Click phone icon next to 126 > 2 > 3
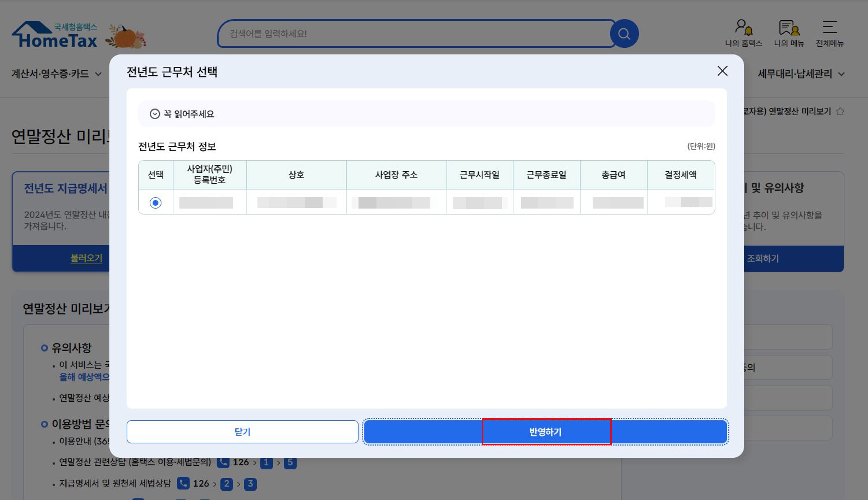This screenshot has width=868, height=500. click(183, 483)
